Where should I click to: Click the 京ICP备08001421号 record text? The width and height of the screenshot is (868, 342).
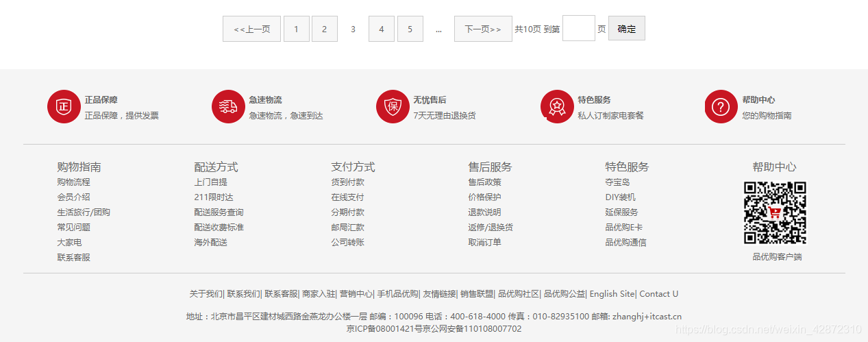(386, 329)
